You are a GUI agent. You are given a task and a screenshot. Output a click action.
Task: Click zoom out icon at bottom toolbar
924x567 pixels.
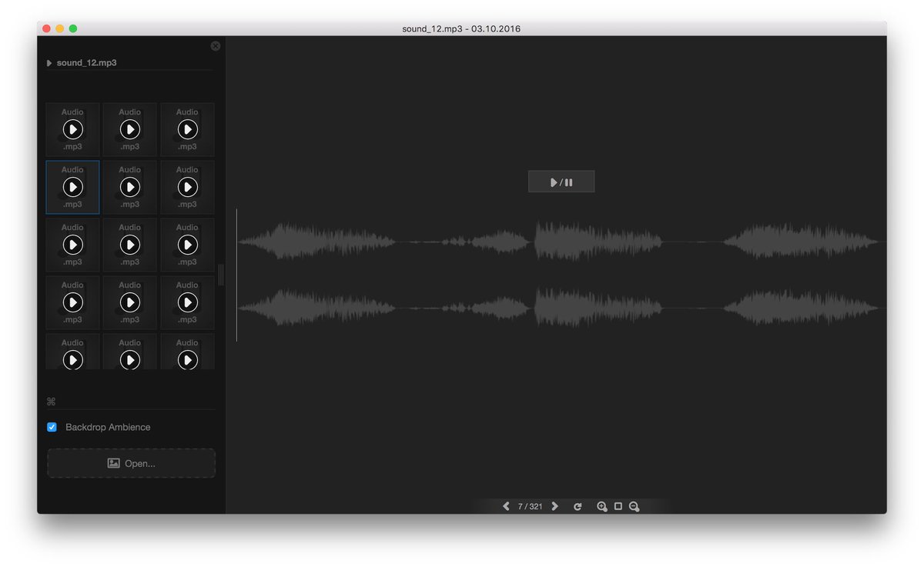click(634, 506)
